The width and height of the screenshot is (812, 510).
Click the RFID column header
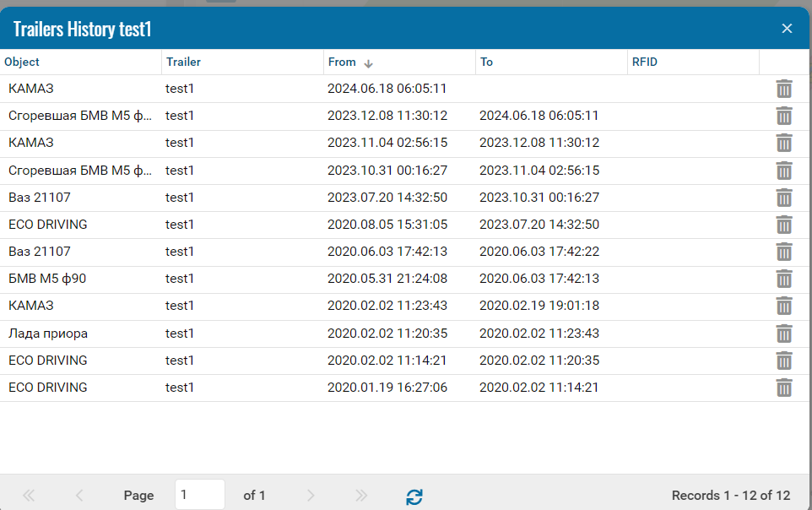(x=645, y=62)
